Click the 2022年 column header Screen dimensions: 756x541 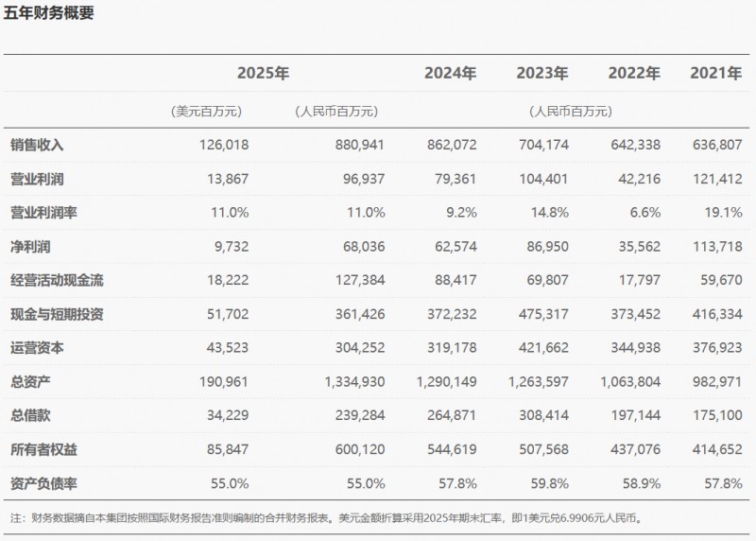point(633,73)
